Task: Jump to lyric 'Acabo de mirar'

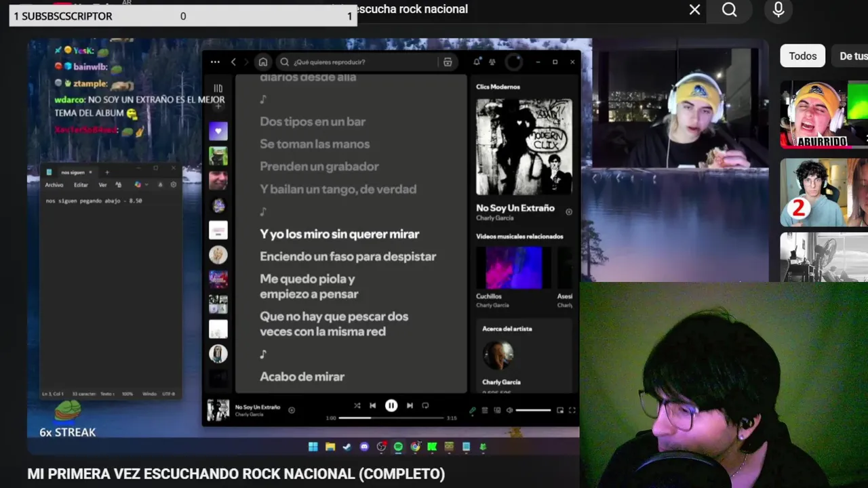Action: coord(302,376)
